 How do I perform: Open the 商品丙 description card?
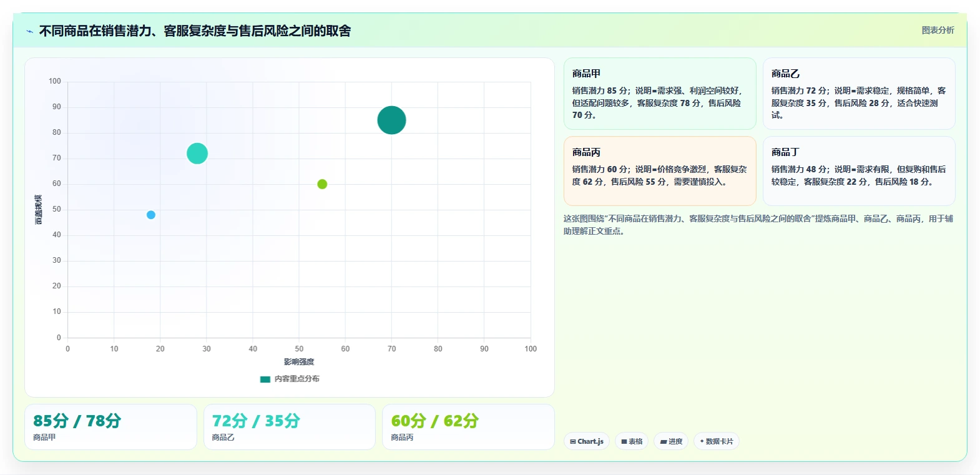tap(660, 171)
